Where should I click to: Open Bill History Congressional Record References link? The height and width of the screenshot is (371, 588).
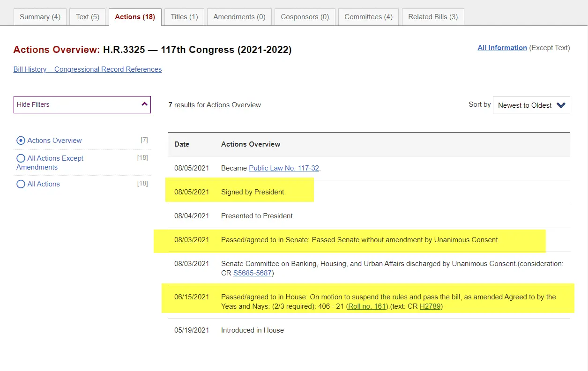[x=88, y=69]
